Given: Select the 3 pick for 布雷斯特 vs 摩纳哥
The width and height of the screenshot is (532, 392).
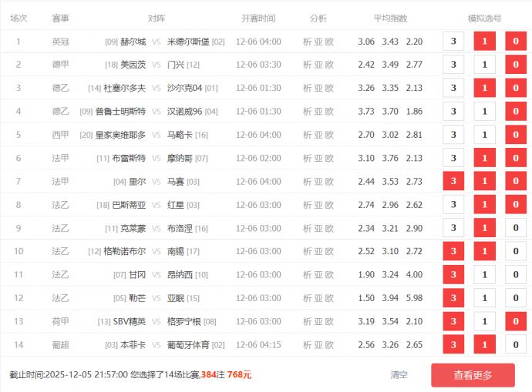Looking at the screenshot, I should (453, 159).
